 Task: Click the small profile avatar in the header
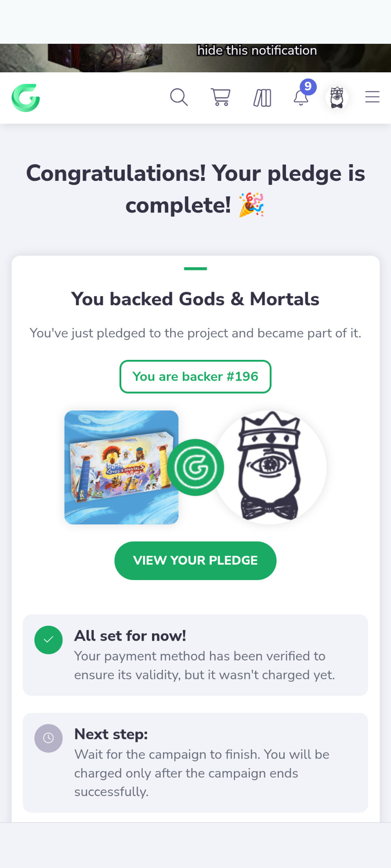337,98
